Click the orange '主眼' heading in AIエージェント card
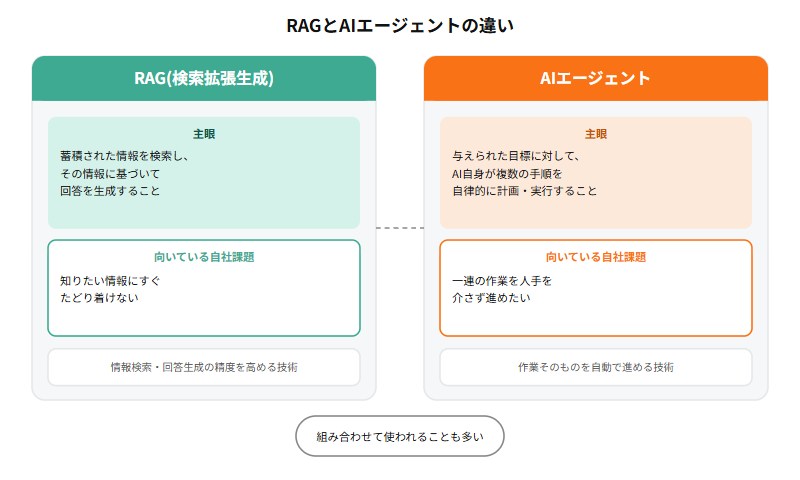Screen dimensions: 800x480 click(595, 134)
